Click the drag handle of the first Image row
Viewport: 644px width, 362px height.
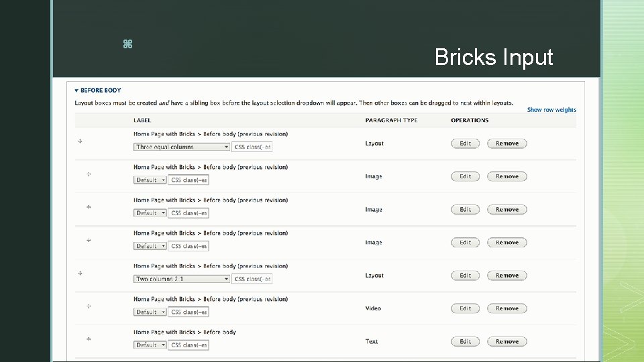pos(89,174)
